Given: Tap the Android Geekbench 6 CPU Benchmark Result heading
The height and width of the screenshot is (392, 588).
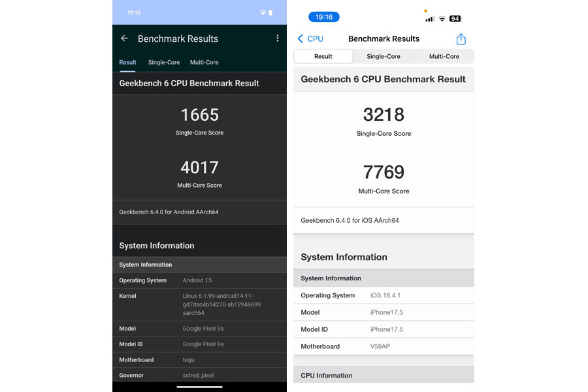Looking at the screenshot, I should pos(189,83).
